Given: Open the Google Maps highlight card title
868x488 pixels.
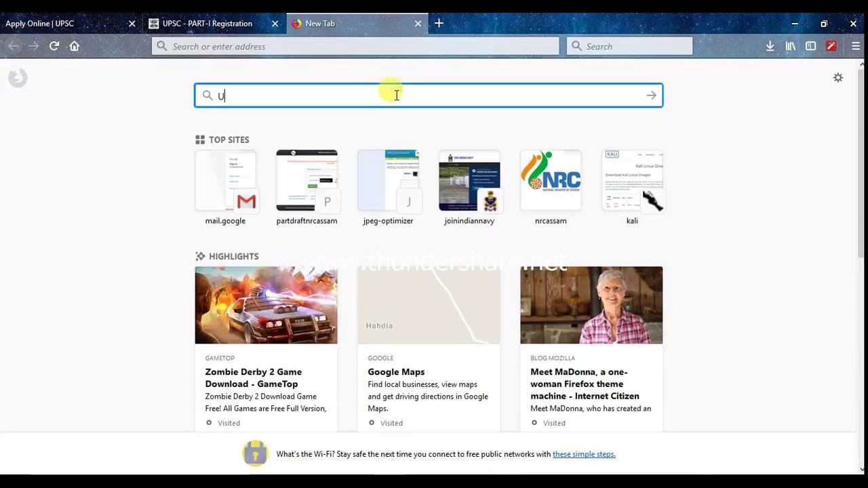Looking at the screenshot, I should pyautogui.click(x=396, y=371).
